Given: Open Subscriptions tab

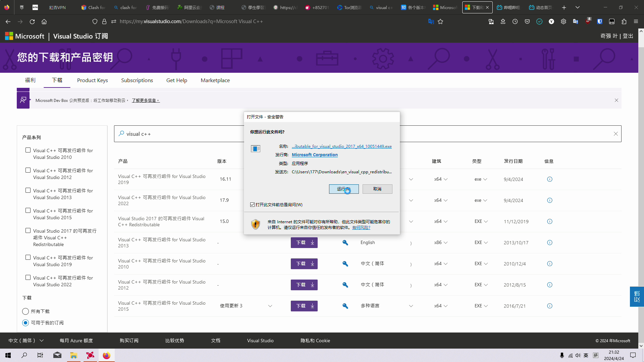Looking at the screenshot, I should tap(137, 80).
